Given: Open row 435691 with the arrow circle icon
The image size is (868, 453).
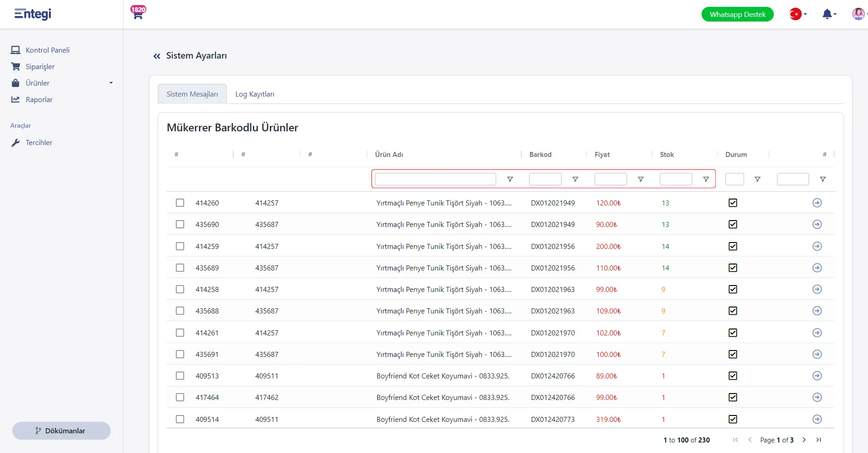Looking at the screenshot, I should pyautogui.click(x=817, y=354).
